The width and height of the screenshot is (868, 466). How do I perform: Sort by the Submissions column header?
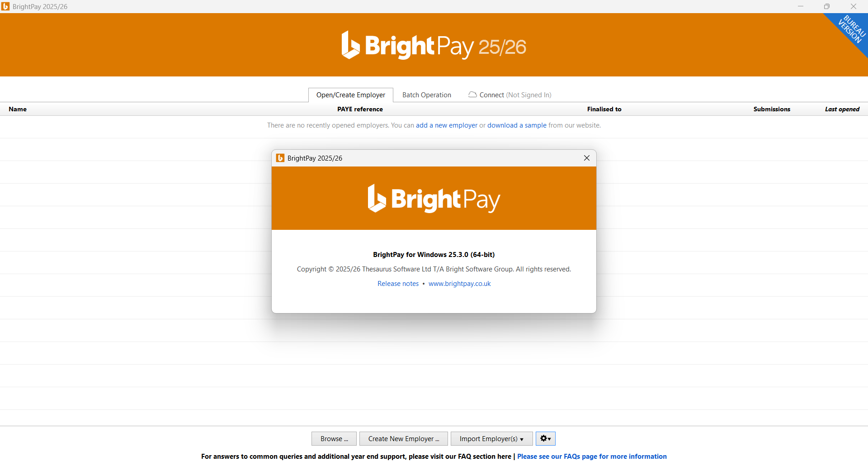pos(772,109)
